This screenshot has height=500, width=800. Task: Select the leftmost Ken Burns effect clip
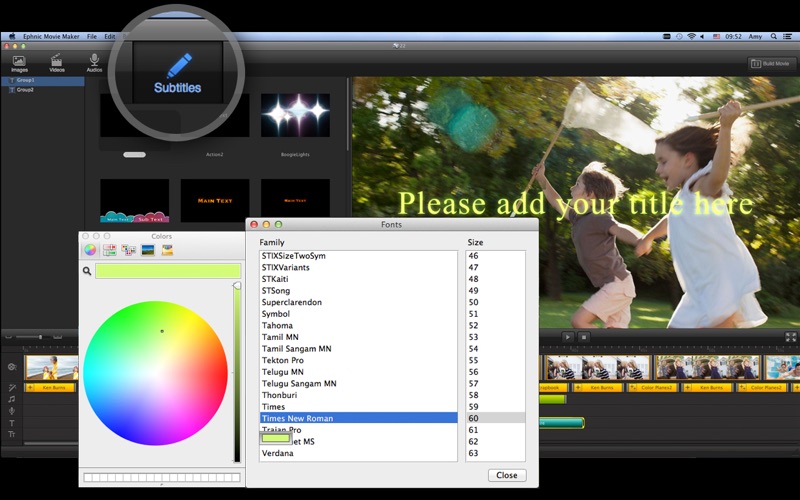coord(51,388)
